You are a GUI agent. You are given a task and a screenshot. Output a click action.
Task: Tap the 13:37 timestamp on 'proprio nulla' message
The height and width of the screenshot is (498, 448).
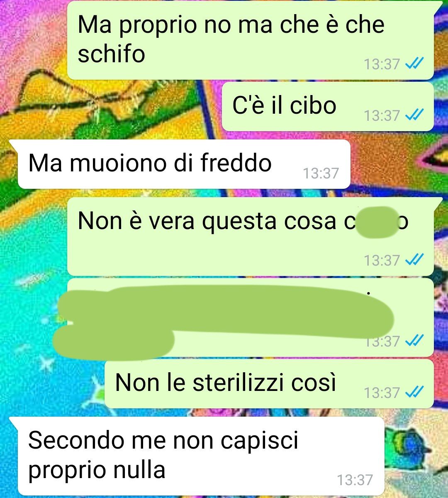[x=355, y=480]
